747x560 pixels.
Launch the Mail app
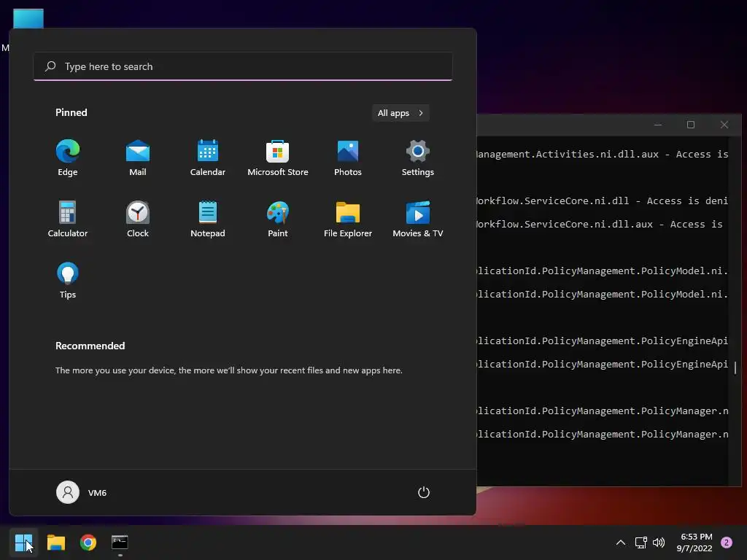click(x=138, y=158)
